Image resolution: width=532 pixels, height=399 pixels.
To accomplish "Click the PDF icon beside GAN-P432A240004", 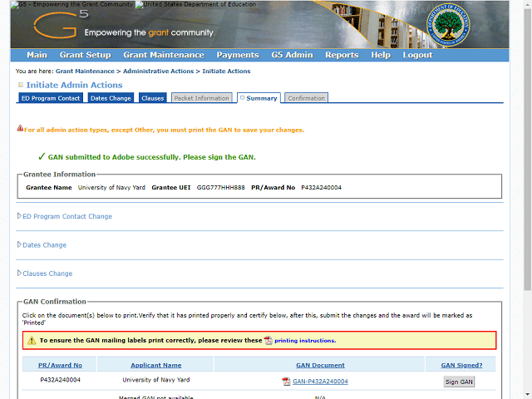I will [286, 382].
